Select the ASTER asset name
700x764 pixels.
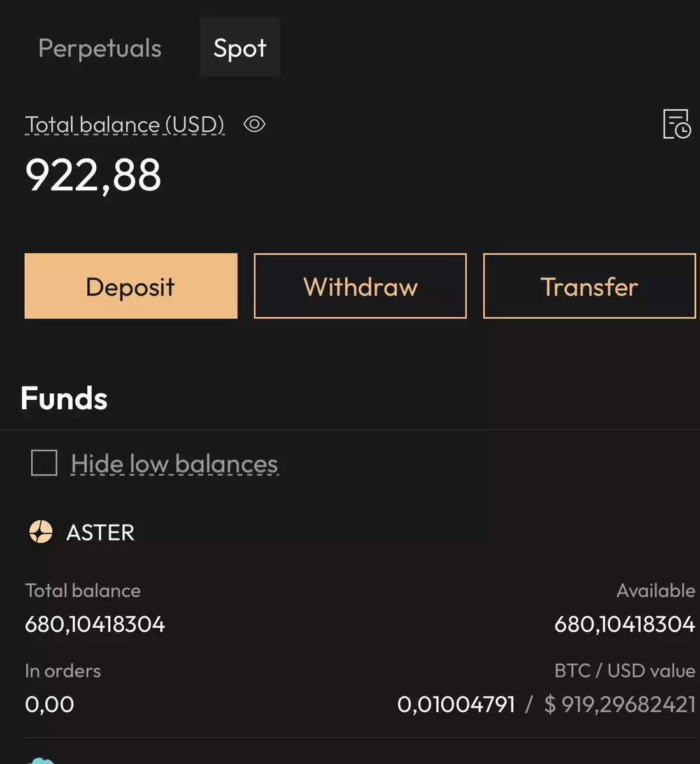coord(101,532)
